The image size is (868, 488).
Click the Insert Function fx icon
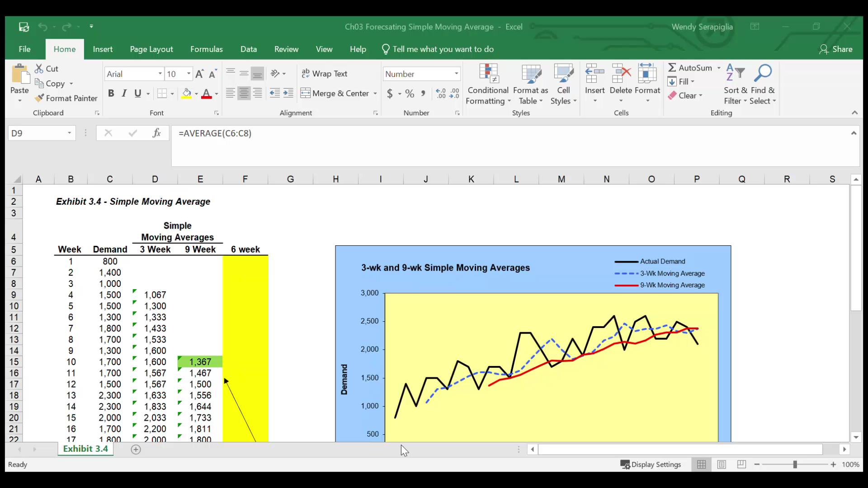156,133
